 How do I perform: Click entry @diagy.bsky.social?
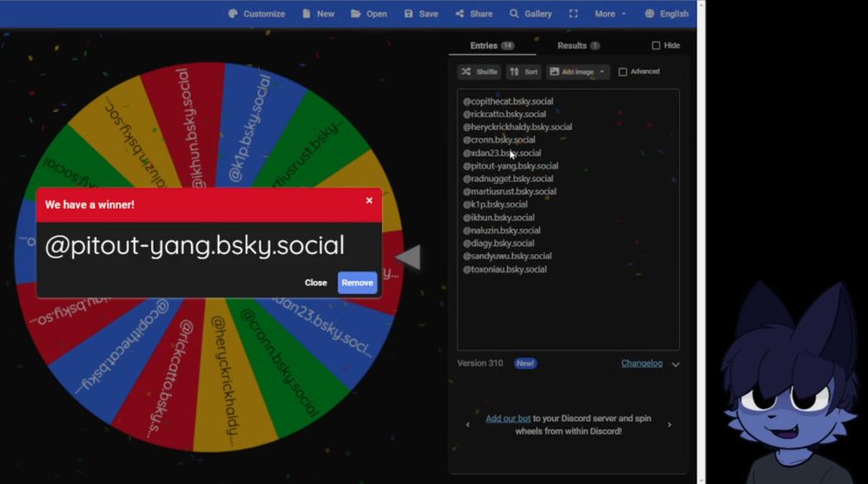pos(498,243)
